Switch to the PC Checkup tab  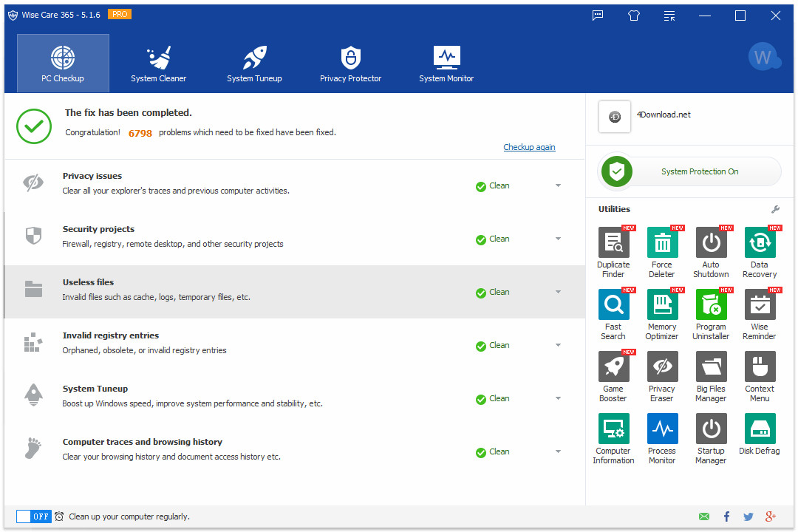(63, 64)
